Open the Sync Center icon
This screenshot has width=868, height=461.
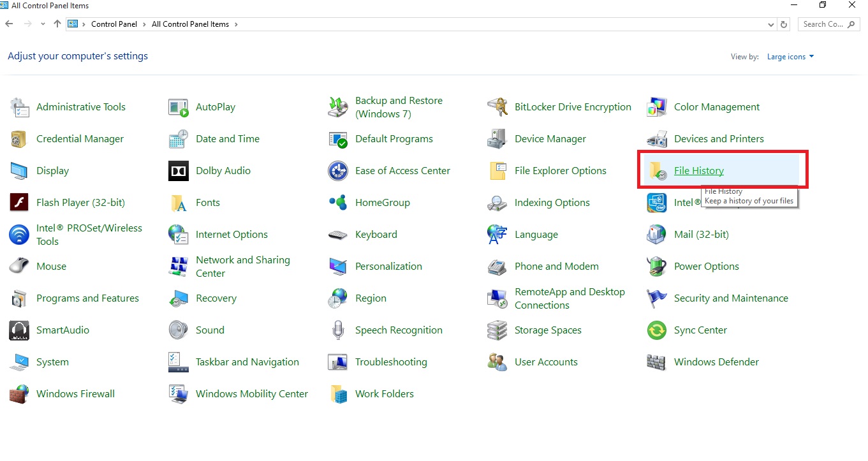(657, 330)
